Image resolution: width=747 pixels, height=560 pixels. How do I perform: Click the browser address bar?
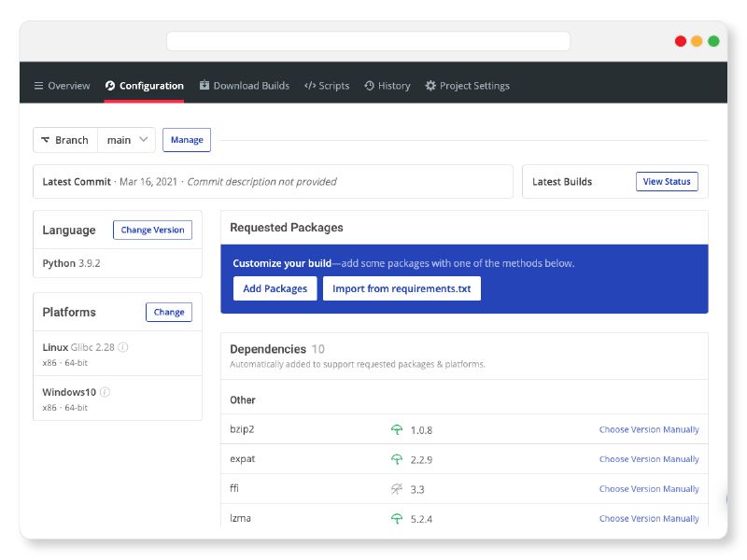click(368, 41)
